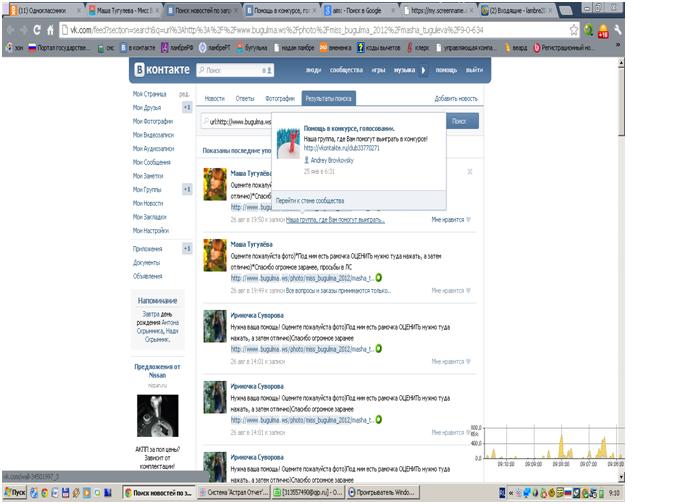The height and width of the screenshot is (504, 680).
Task: Open 'Регистрационный но...' bookmark
Action: pyautogui.click(x=562, y=48)
